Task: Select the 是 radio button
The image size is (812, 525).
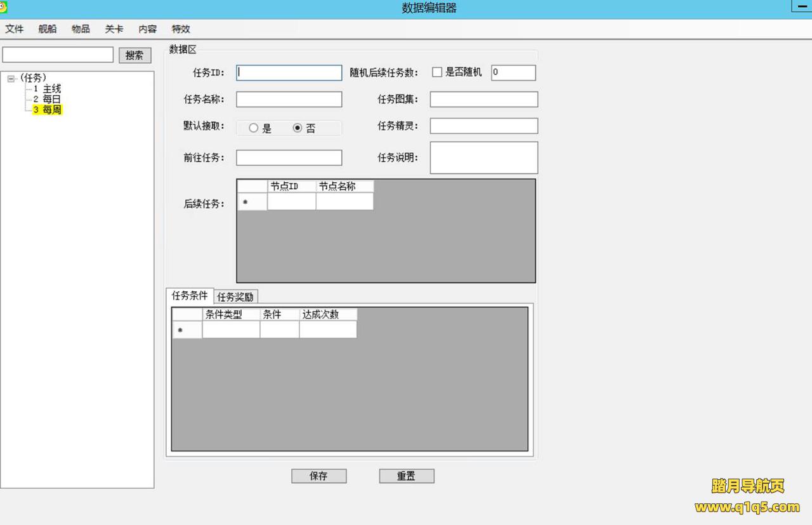Action: (254, 128)
